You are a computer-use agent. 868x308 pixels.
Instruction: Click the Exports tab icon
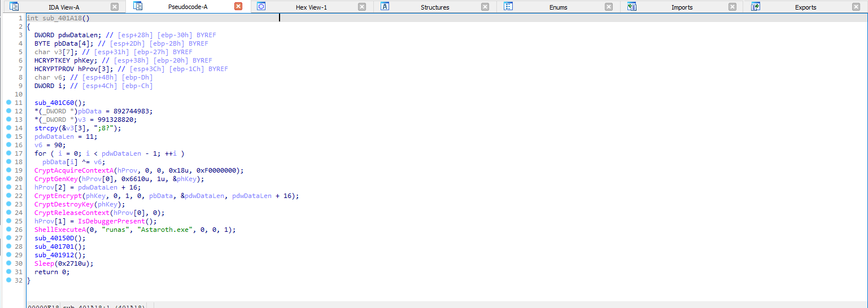point(755,7)
